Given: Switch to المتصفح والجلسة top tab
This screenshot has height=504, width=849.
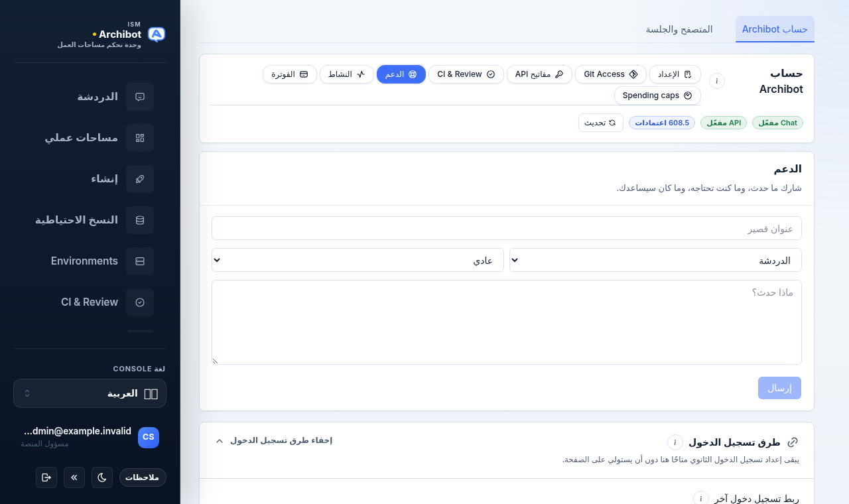Looking at the screenshot, I should pos(679,29).
